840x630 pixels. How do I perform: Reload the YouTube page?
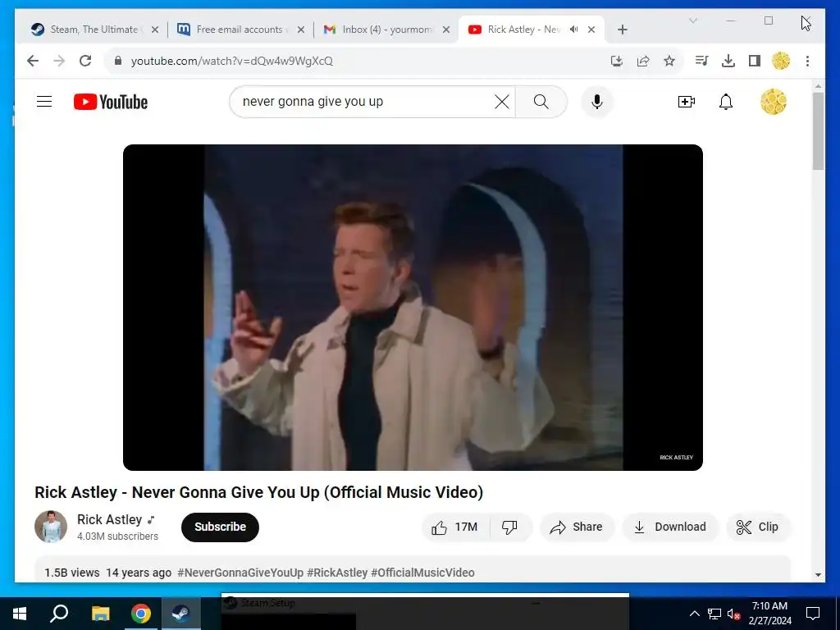click(x=85, y=61)
